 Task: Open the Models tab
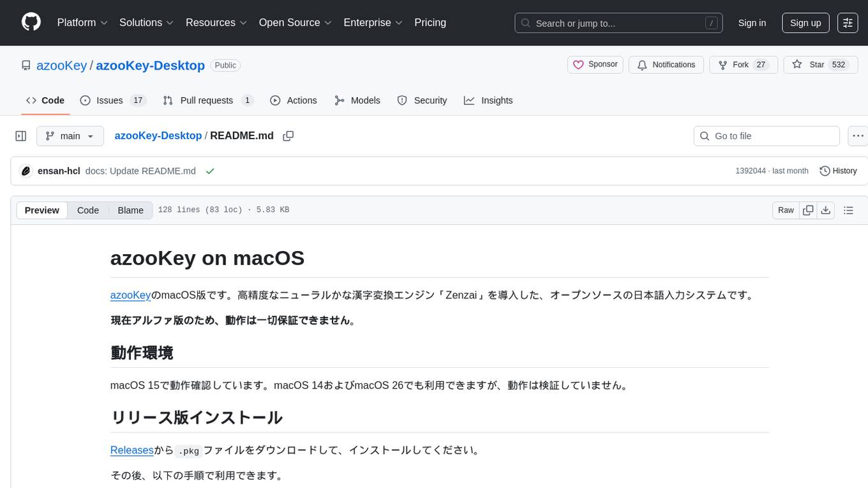pyautogui.click(x=357, y=100)
